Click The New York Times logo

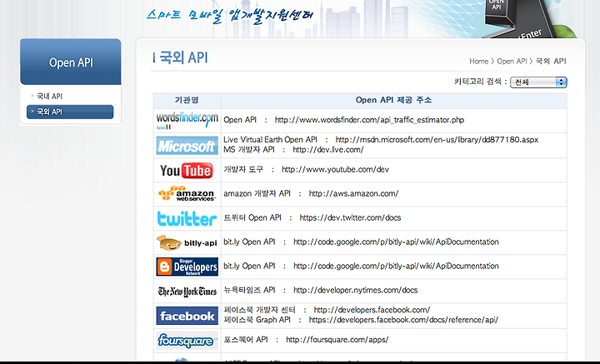pos(187,292)
